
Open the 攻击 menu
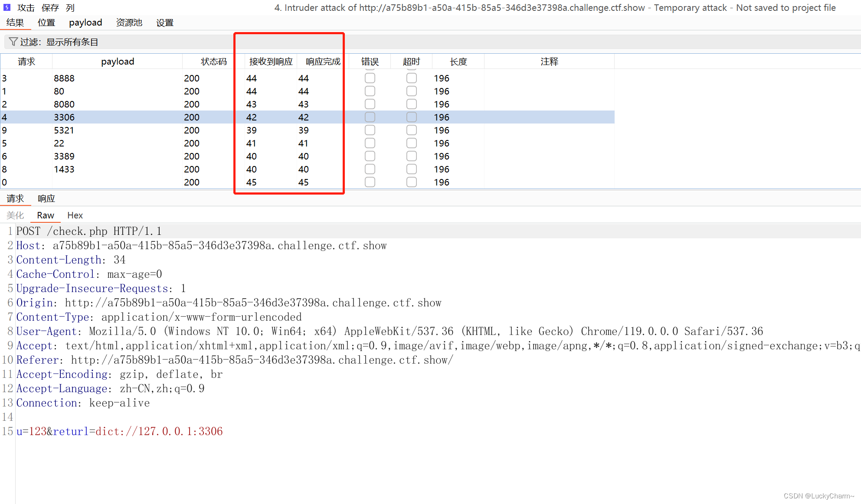click(x=26, y=8)
